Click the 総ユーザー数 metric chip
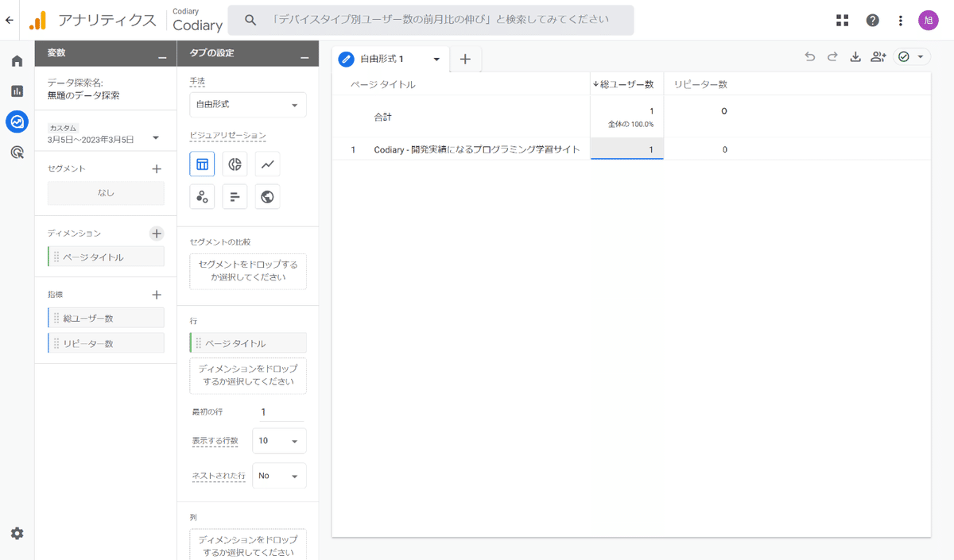Viewport: 954px width, 560px height. coord(106,318)
